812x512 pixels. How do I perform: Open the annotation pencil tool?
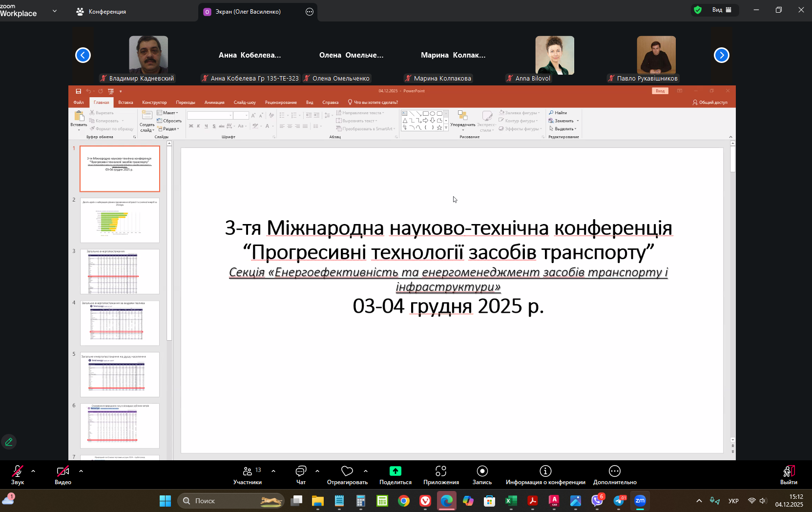(x=9, y=442)
